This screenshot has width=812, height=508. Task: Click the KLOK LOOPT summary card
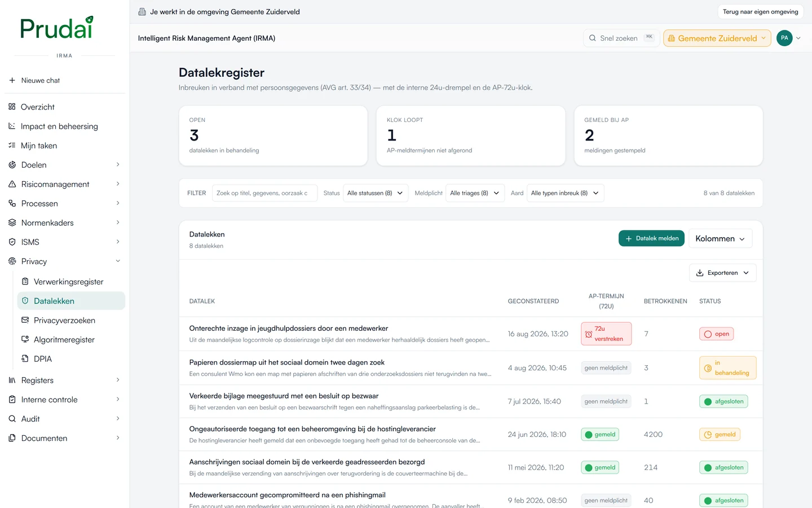coord(471,136)
